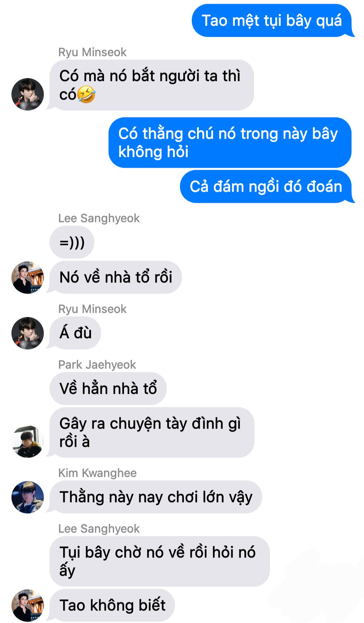Tap the "Tao không biết" message bubble
The width and height of the screenshot is (364, 623).
point(112,605)
